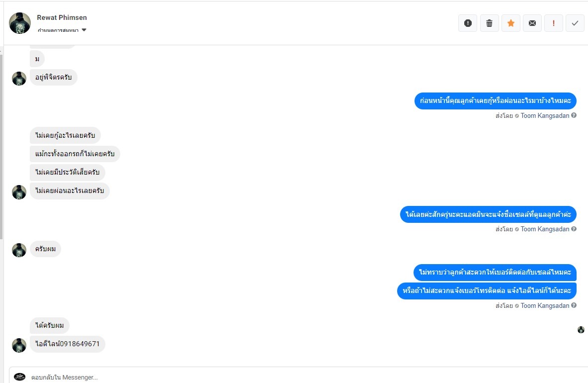
Task: Open Rewat Phimsen's header profile picture
Action: pos(20,23)
